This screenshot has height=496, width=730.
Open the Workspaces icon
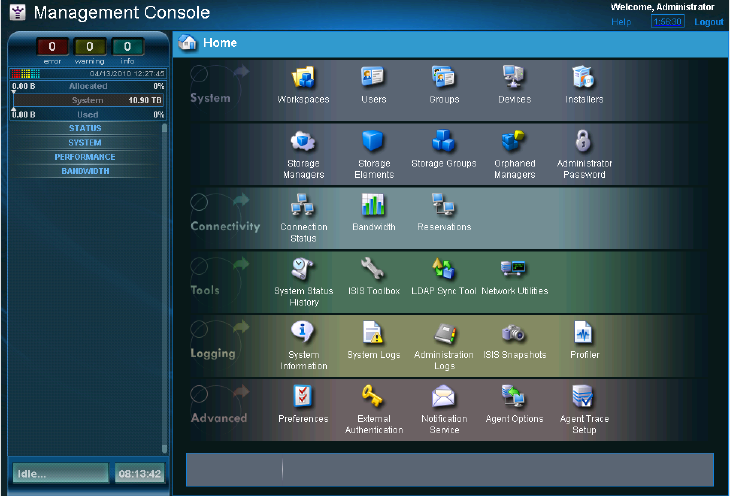tap(303, 78)
